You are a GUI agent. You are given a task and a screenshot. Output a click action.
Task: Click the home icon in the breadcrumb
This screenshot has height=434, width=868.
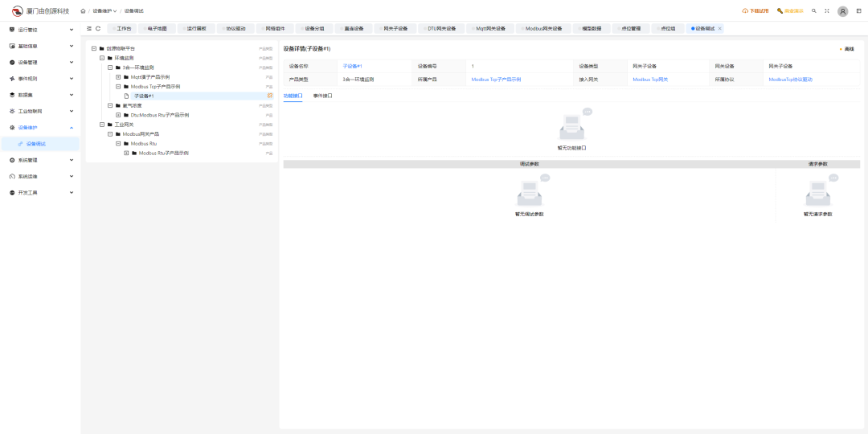[84, 11]
